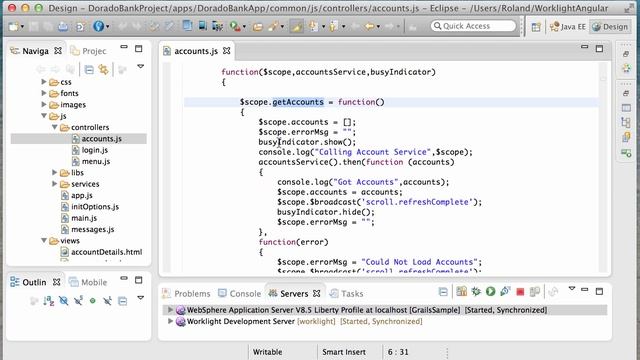Expand the images folder

coord(44,104)
